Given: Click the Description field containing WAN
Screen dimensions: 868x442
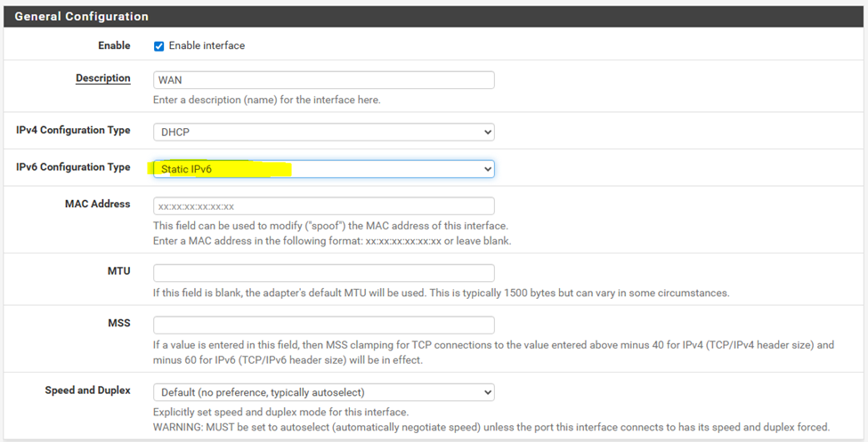Looking at the screenshot, I should point(323,80).
